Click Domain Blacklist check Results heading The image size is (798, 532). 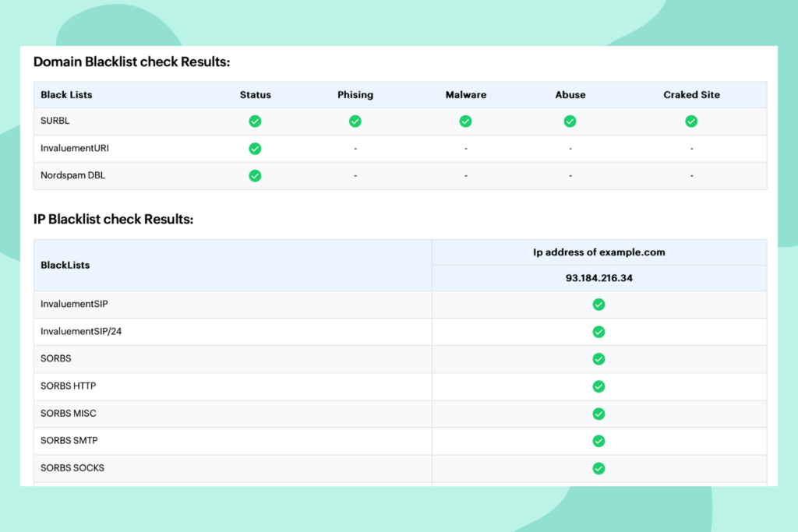(x=132, y=62)
